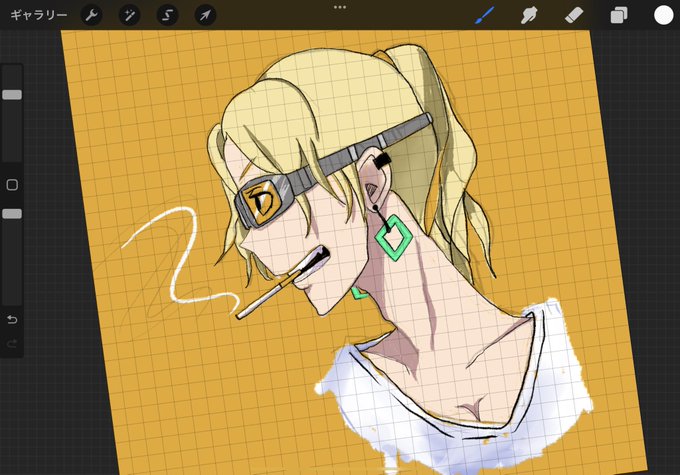Undo the last stroke with sidebar arrow
The width and height of the screenshot is (680, 475).
(x=12, y=320)
